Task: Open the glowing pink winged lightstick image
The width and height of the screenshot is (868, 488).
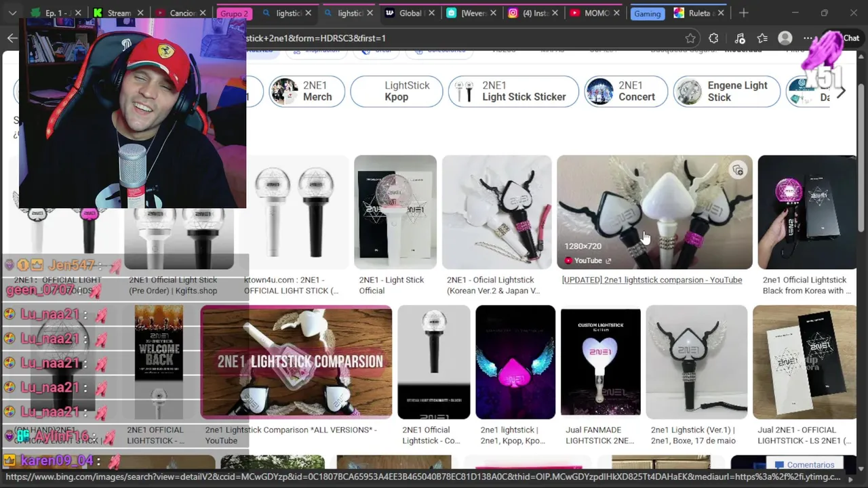Action: 515,362
